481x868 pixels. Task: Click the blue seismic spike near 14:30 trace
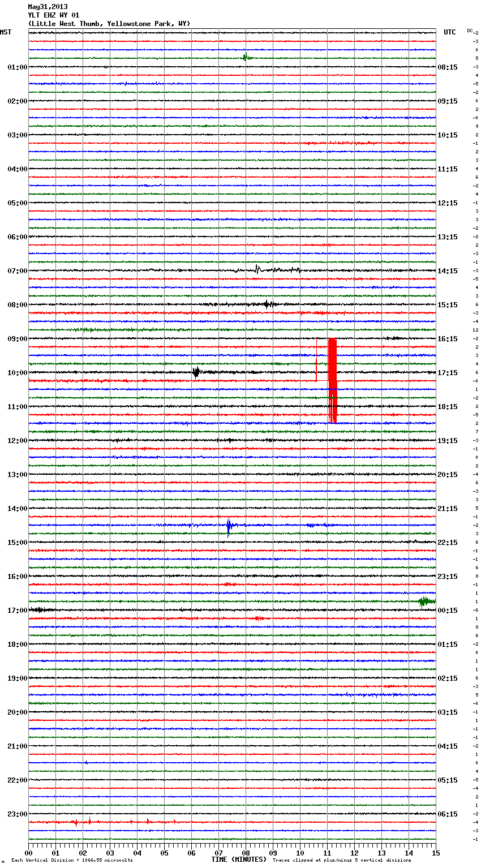click(x=229, y=527)
